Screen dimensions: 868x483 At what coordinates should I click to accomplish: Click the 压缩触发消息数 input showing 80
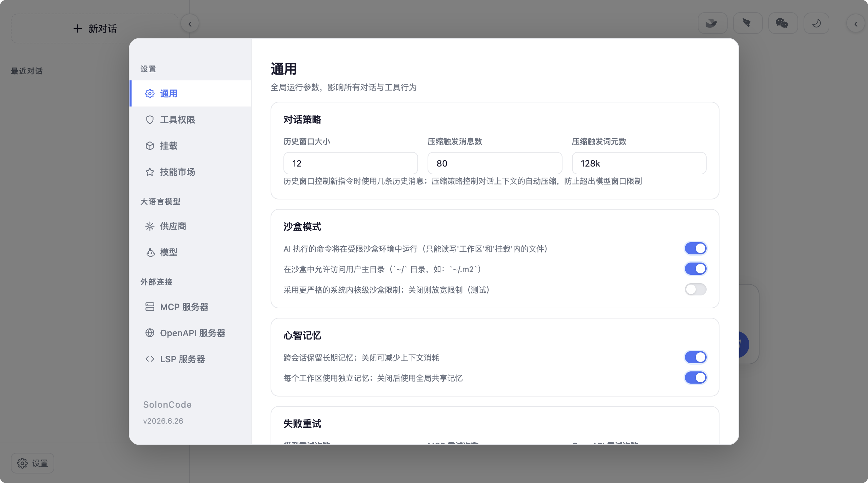pyautogui.click(x=495, y=163)
